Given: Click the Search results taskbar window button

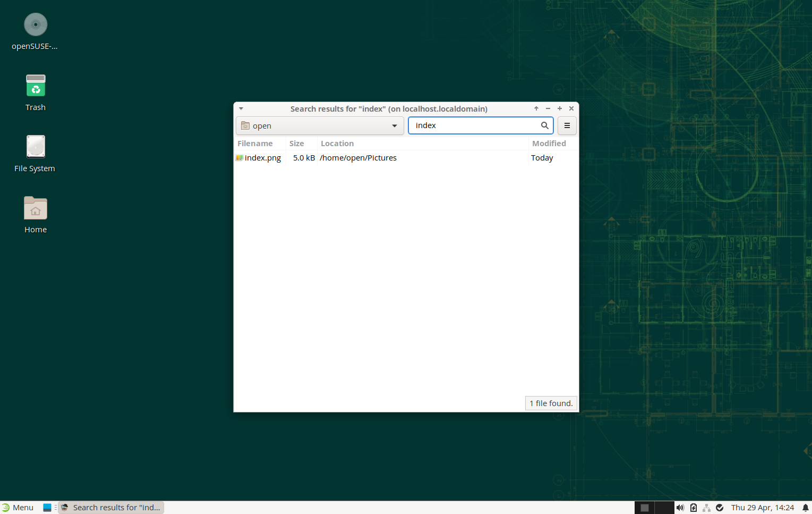Looking at the screenshot, I should tap(111, 508).
